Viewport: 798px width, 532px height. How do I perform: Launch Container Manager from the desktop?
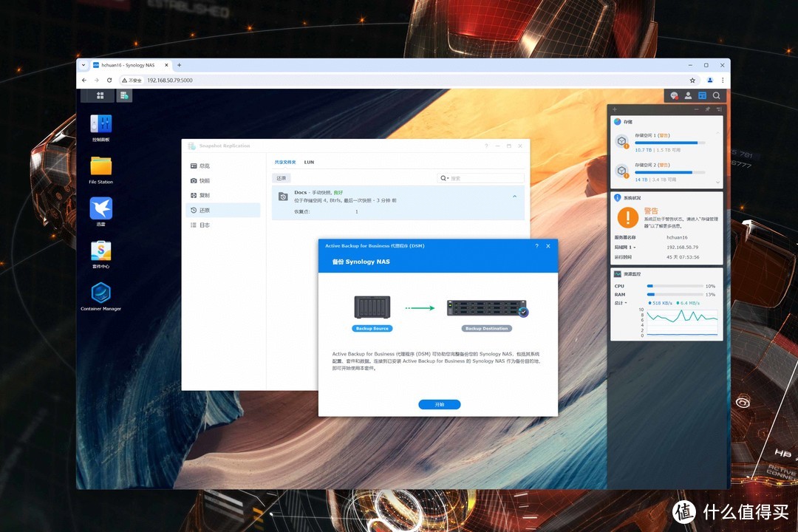click(x=100, y=293)
